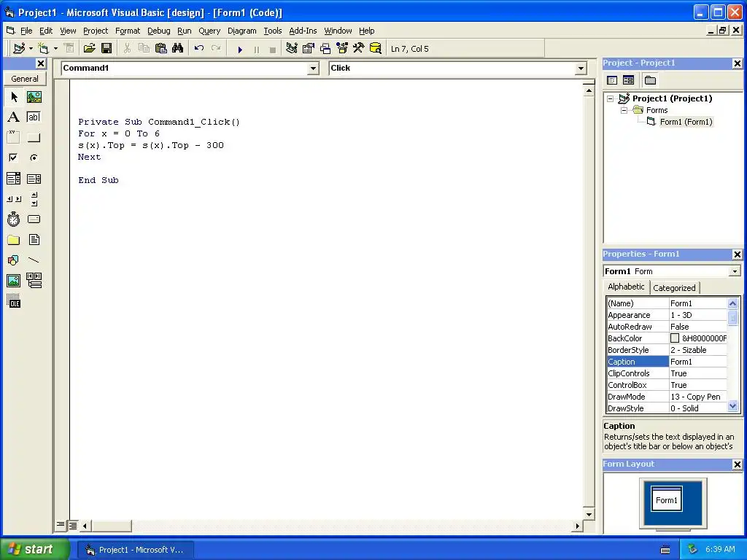Select the OptionButton control in the toolbox
This screenshot has width=747, height=560.
click(34, 157)
